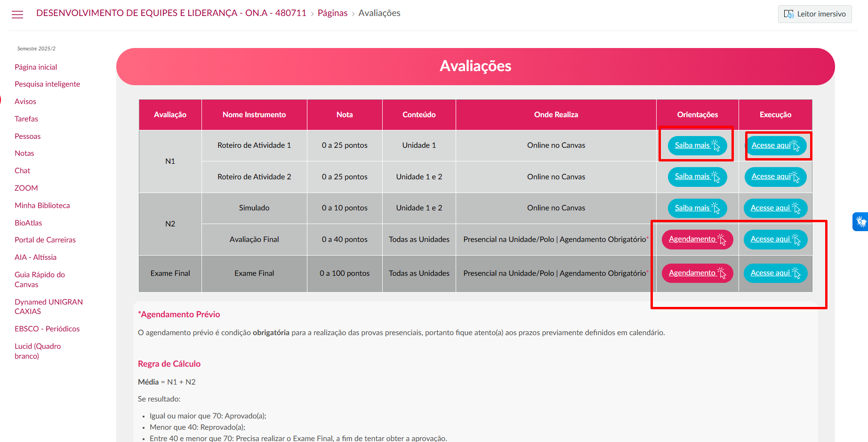Image resolution: width=868 pixels, height=442 pixels.
Task: Click Saiba mais for Simulado row
Action: click(697, 208)
